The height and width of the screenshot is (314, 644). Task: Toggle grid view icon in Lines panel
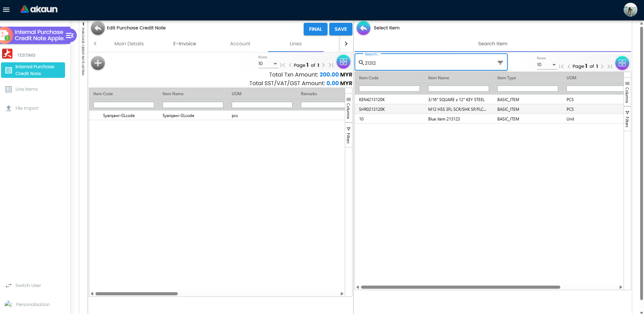click(x=343, y=62)
